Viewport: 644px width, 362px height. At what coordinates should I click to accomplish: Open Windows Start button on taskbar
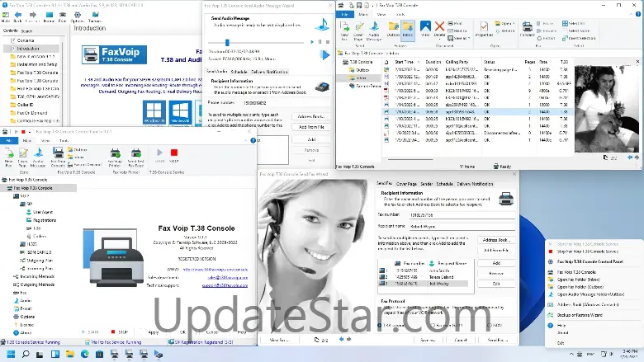coord(11,354)
